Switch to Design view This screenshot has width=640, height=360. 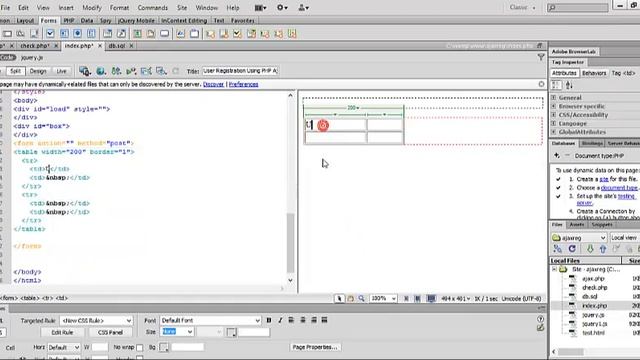(x=38, y=71)
